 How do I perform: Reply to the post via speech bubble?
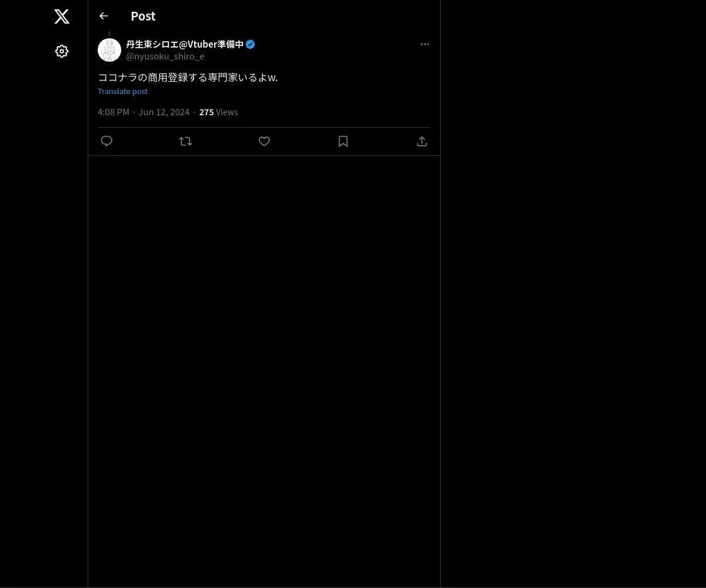click(106, 141)
